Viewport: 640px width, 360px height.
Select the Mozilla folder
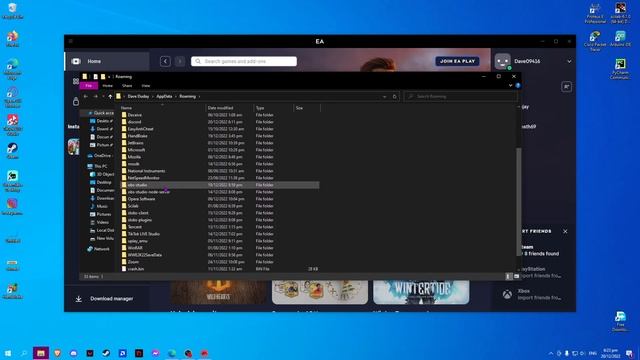point(134,157)
